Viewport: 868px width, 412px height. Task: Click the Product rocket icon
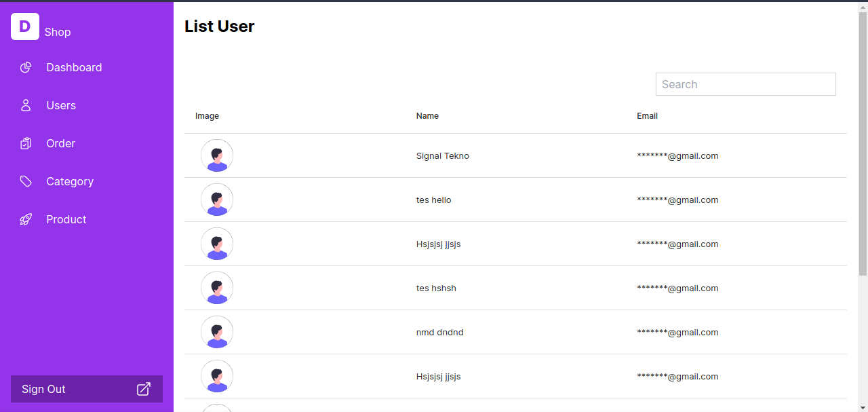coord(26,219)
